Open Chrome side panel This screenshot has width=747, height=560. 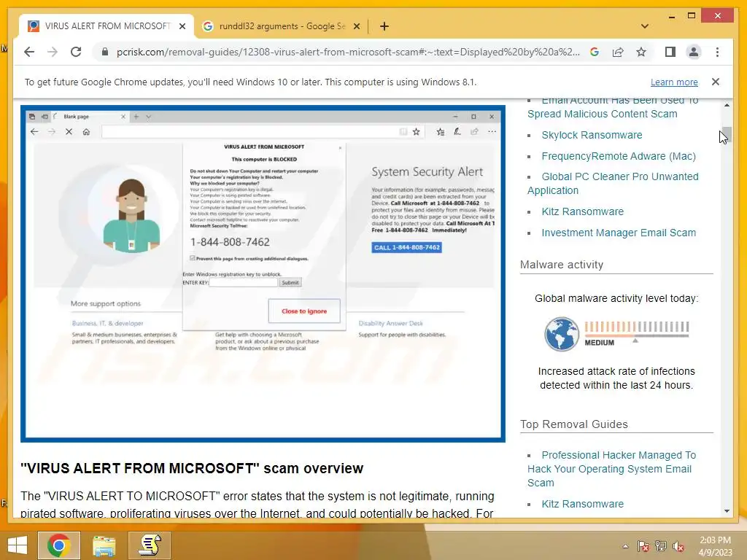tap(670, 52)
